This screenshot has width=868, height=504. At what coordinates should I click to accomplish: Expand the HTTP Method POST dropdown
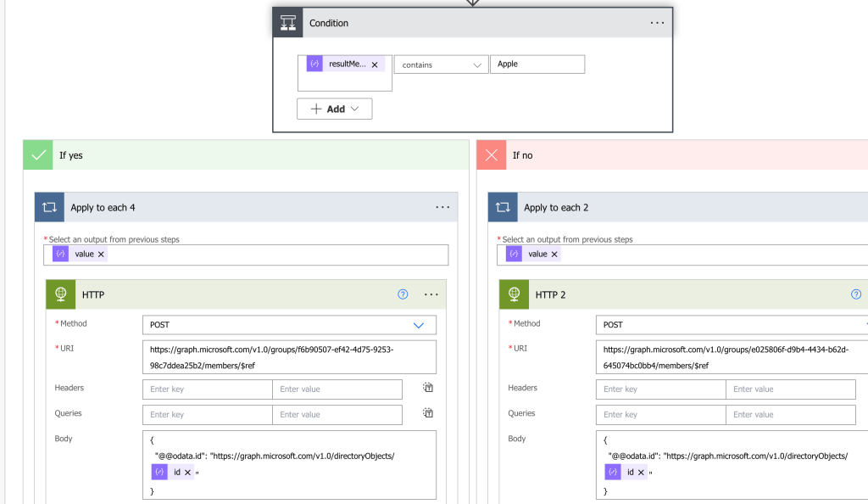418,325
